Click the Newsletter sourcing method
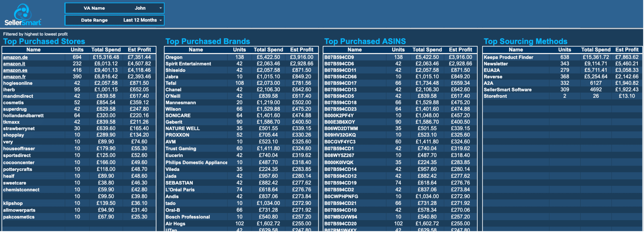 496,64
